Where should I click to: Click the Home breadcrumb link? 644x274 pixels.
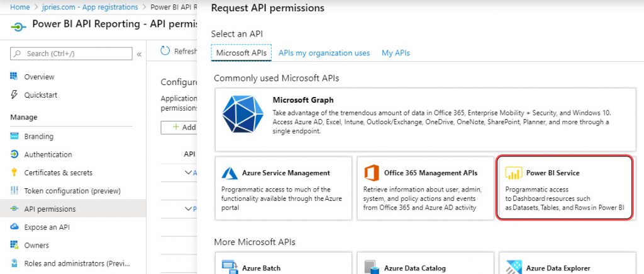[19, 7]
